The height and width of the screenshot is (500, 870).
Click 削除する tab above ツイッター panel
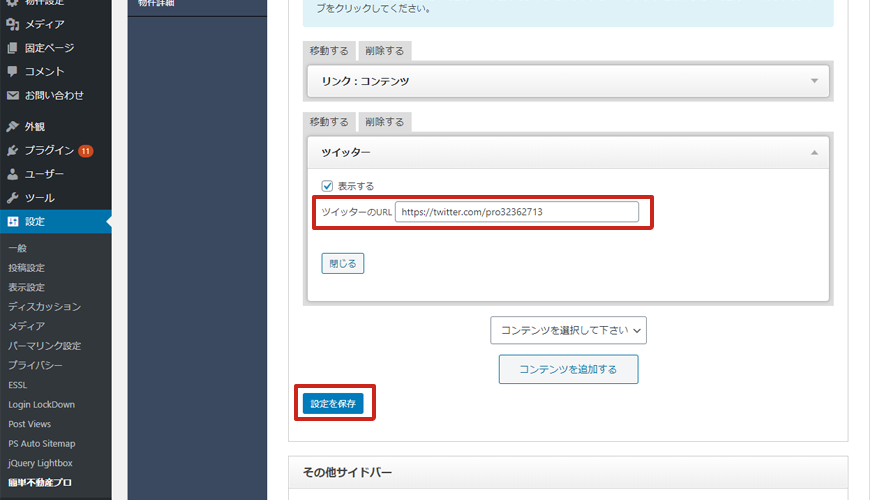pos(385,122)
